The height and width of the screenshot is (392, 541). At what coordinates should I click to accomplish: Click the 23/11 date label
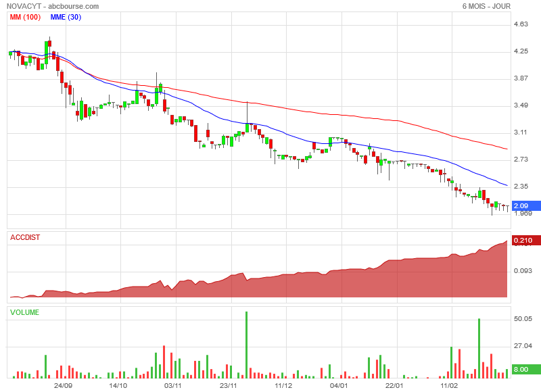click(229, 385)
